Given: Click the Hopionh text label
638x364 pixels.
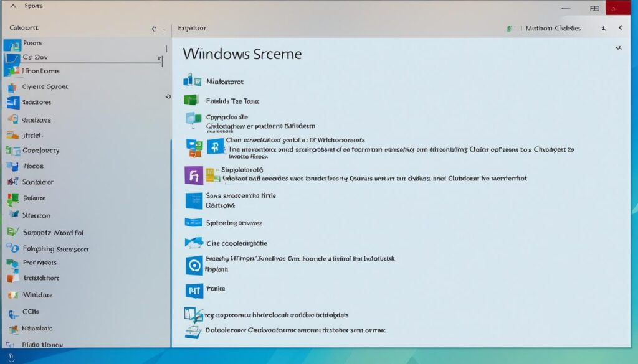Looking at the screenshot, I should [x=216, y=269].
